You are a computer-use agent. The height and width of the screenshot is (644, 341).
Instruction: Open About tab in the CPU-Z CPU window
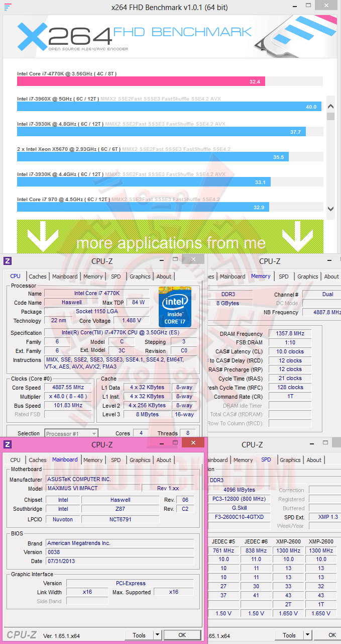tap(164, 277)
